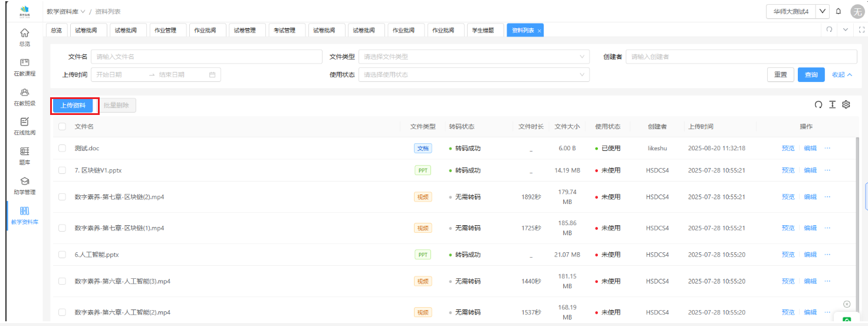Click the notification bell icon
The width and height of the screenshot is (868, 326).
point(838,11)
